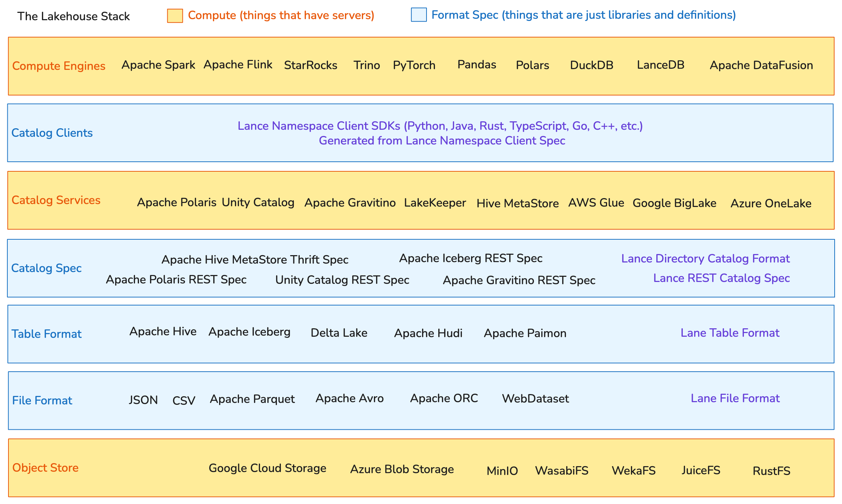Screen dimensions: 842x504
Task: Select the Apache Spark label
Action: 158,65
